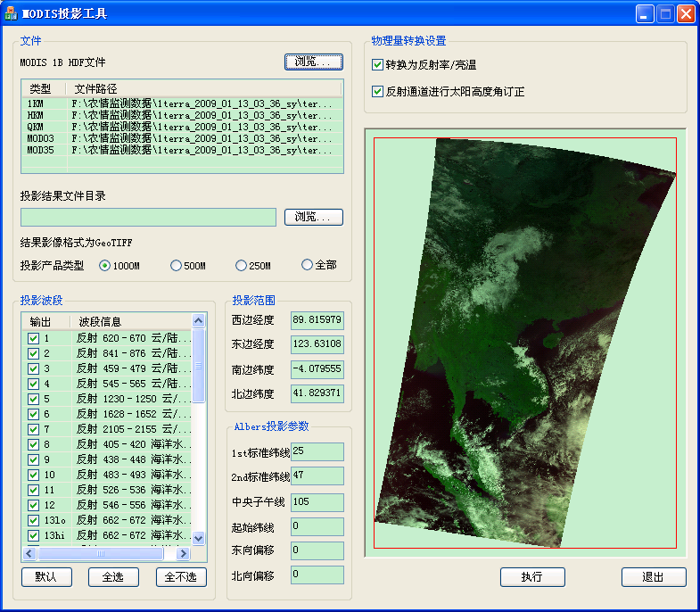
Task: Click the band list scroll right arrow
Action: pos(183,554)
